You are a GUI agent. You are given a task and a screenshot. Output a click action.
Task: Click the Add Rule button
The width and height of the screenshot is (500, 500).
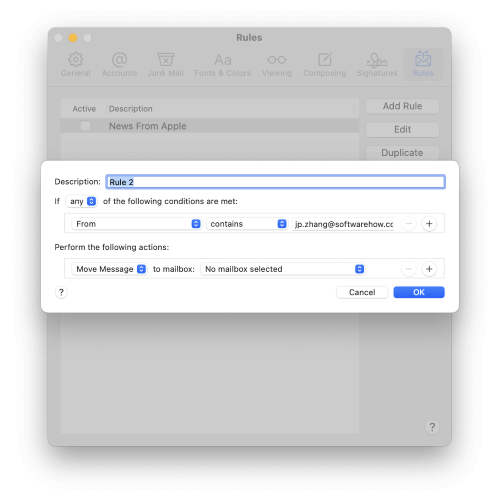(x=402, y=106)
